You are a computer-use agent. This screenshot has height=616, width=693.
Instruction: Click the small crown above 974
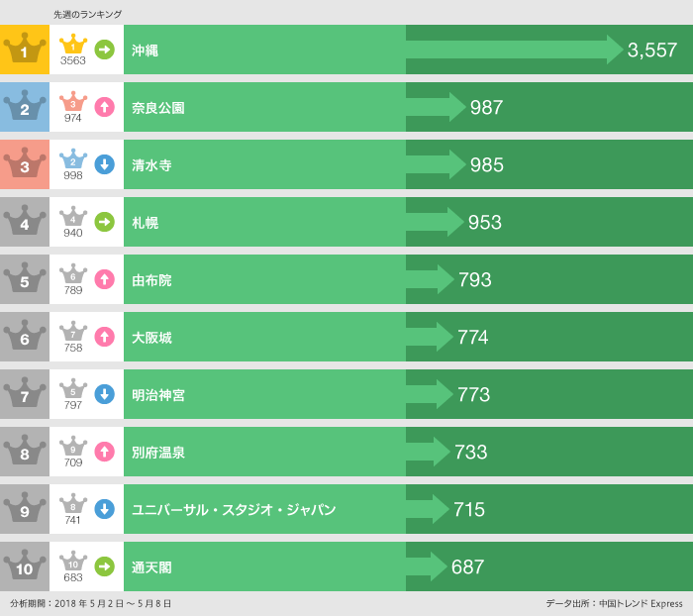pos(73,102)
